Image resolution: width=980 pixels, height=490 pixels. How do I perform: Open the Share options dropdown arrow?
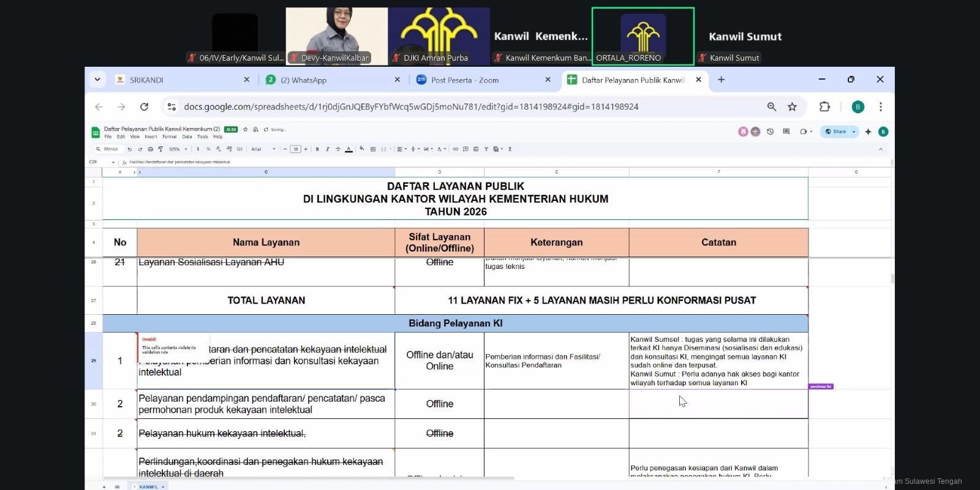point(854,132)
